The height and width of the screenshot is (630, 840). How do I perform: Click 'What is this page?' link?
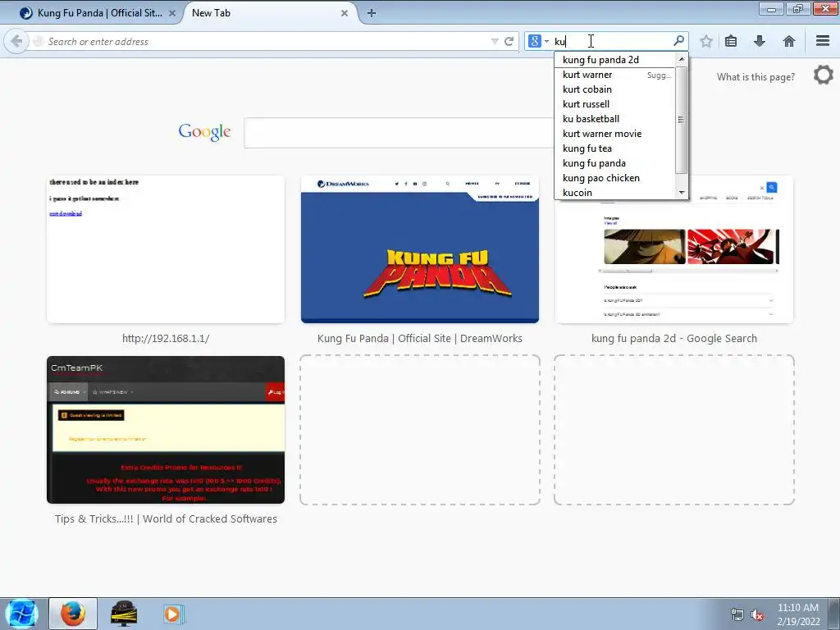(x=756, y=77)
